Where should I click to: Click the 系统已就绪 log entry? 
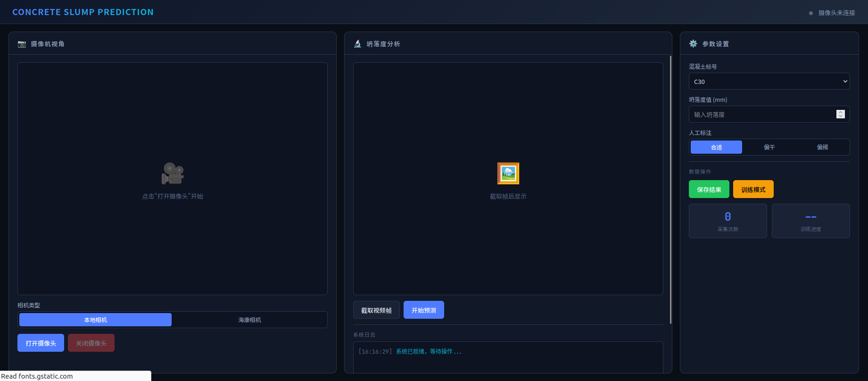(429, 351)
